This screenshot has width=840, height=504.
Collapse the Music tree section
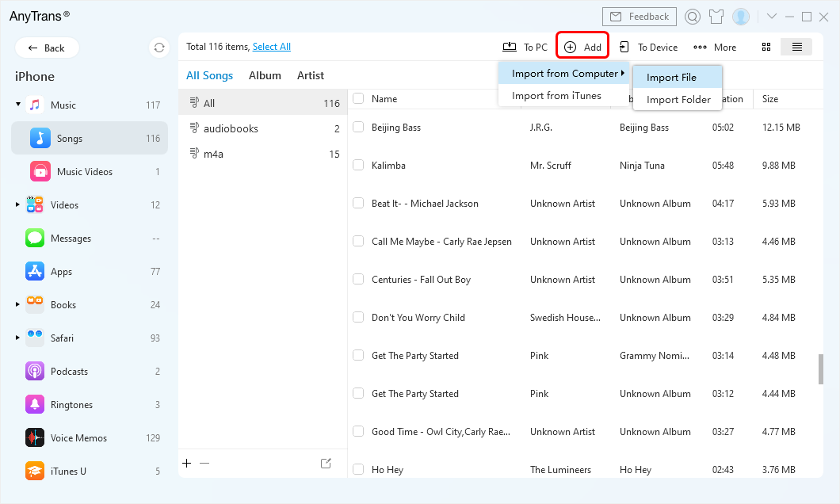[x=18, y=105]
